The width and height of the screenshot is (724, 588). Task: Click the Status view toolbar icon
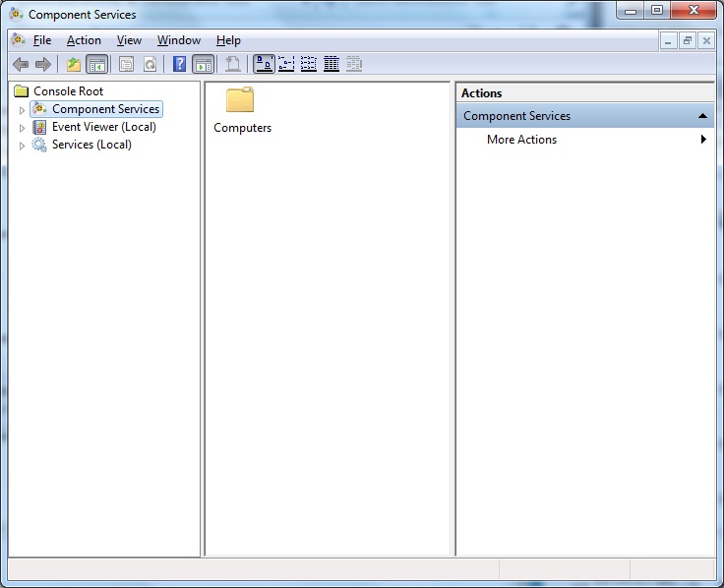click(x=354, y=64)
